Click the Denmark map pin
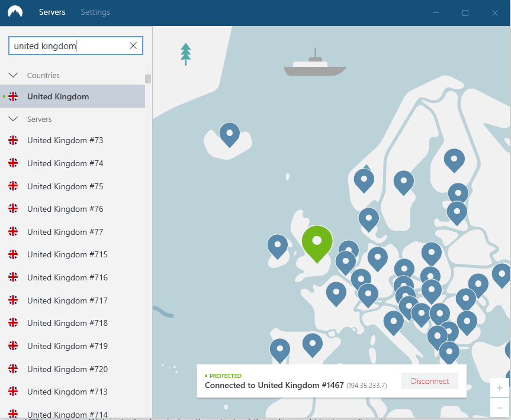Image resolution: width=511 pixels, height=420 pixels. tap(368, 219)
